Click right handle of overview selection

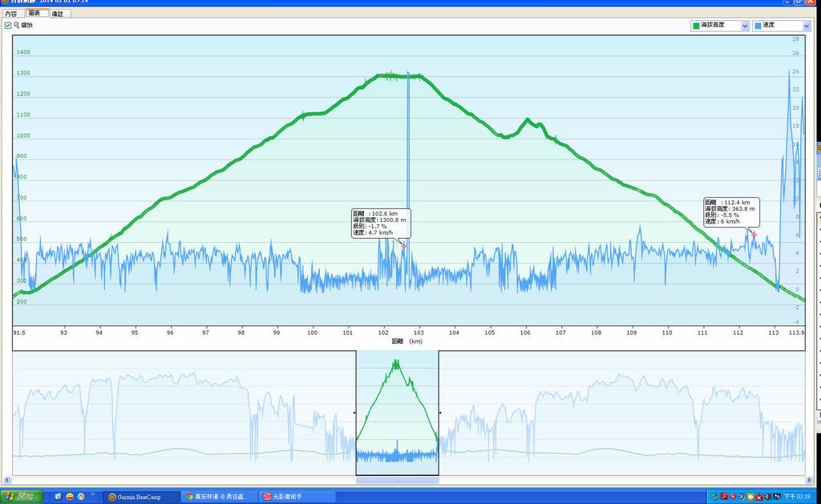click(x=440, y=413)
